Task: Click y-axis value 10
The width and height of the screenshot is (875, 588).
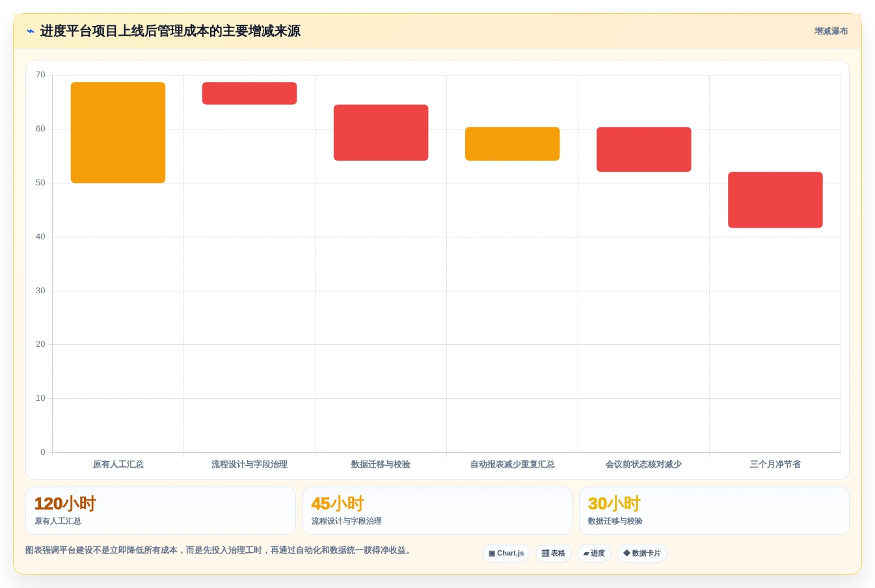Action: (40, 398)
